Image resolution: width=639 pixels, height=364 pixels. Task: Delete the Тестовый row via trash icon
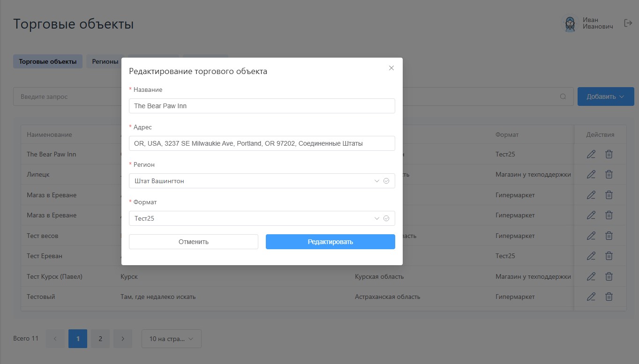click(x=609, y=297)
